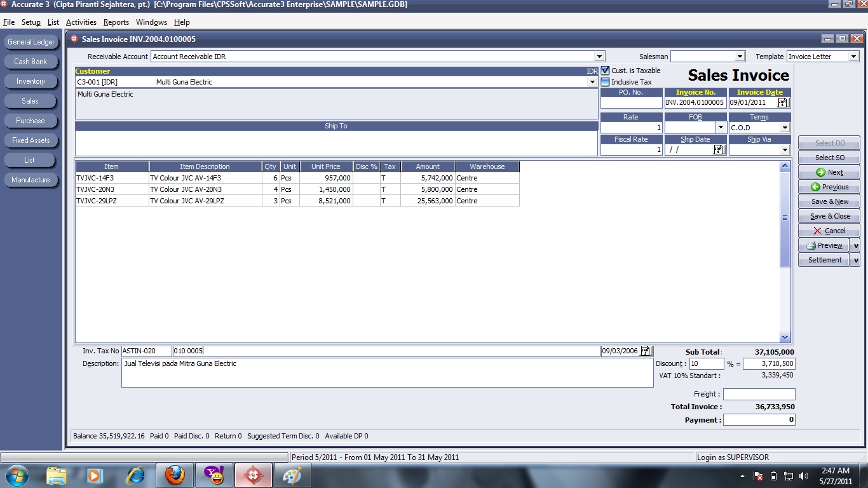Open the Windows menu
868x488 pixels.
click(x=151, y=22)
